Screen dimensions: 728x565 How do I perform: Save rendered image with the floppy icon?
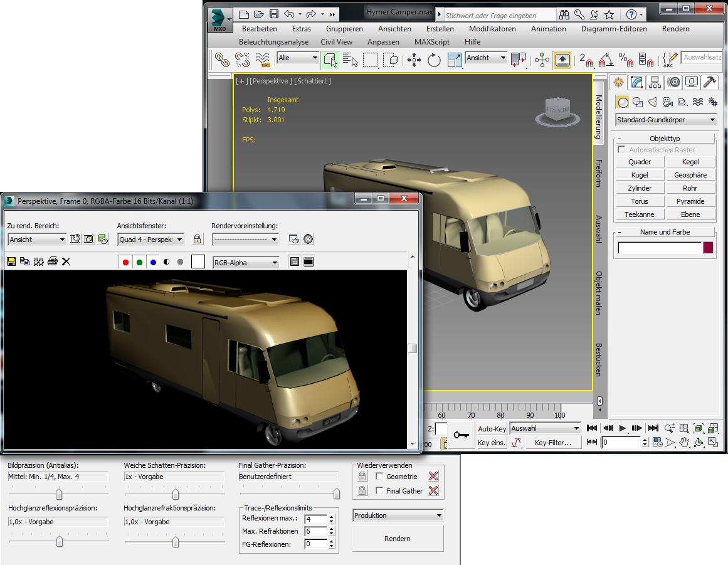click(x=12, y=261)
